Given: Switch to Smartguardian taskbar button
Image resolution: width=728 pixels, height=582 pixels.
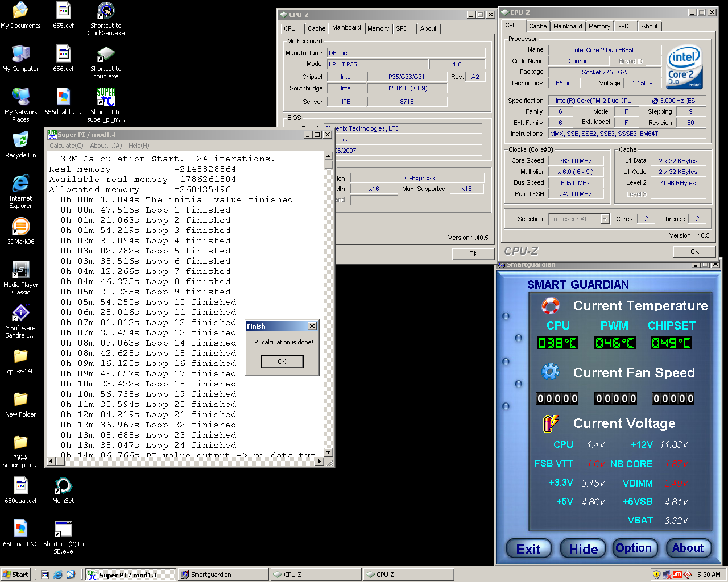Looking at the screenshot, I should [x=222, y=575].
